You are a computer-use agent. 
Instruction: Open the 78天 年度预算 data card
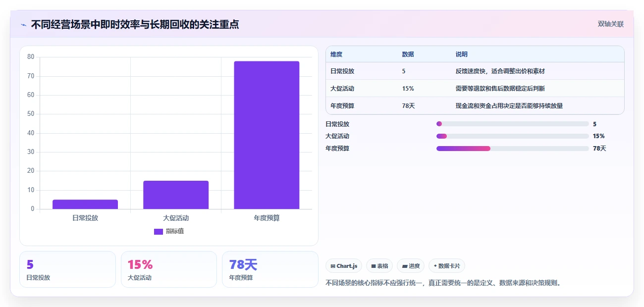270,269
